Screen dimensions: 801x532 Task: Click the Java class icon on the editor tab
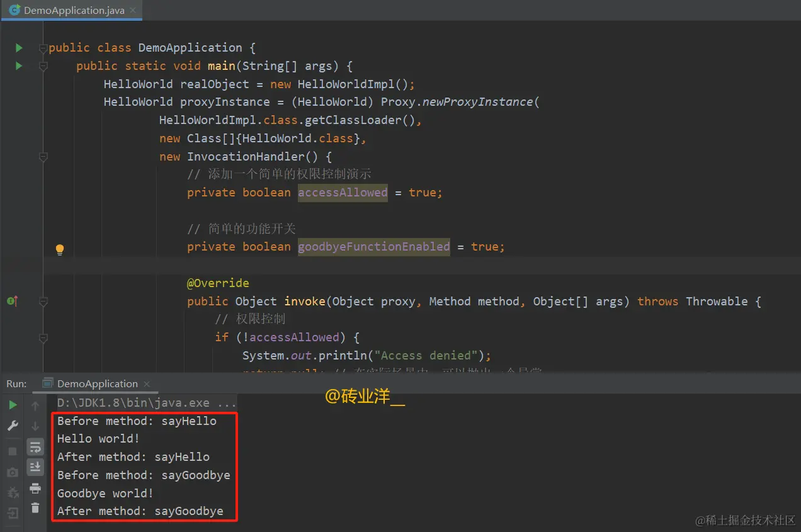(x=14, y=10)
